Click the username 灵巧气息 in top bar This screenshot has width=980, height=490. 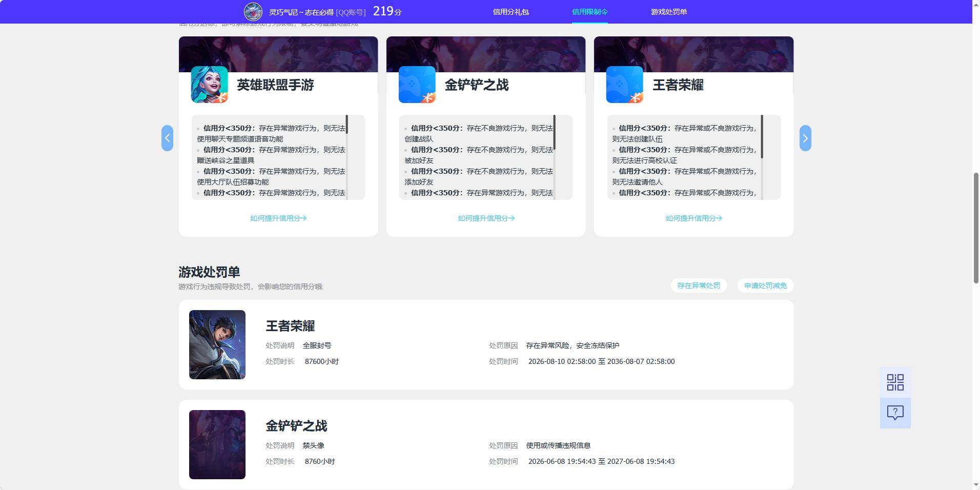click(x=301, y=12)
